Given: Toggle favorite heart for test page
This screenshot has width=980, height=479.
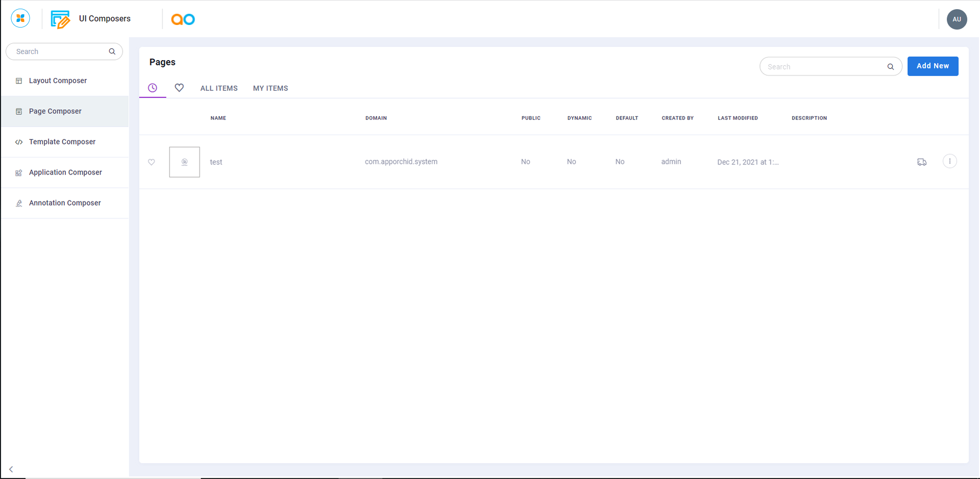Looking at the screenshot, I should (152, 162).
